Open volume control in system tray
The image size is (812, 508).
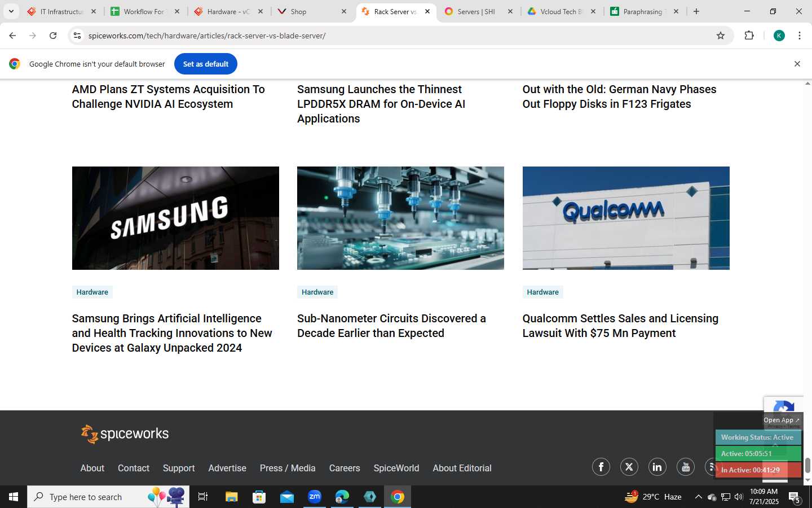click(x=739, y=497)
